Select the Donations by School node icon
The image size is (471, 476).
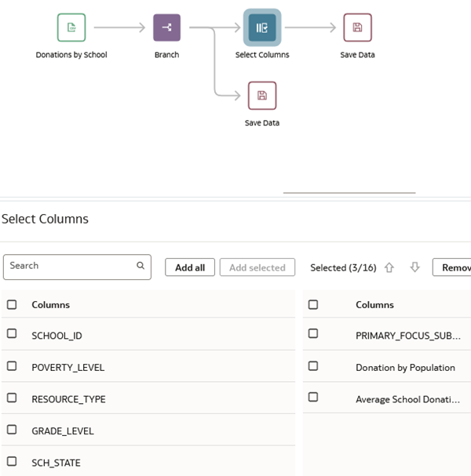click(x=71, y=28)
